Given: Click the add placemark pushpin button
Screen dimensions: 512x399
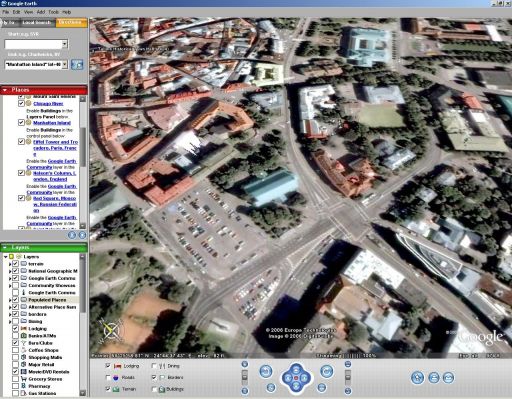Looking at the screenshot, I should point(417,378).
